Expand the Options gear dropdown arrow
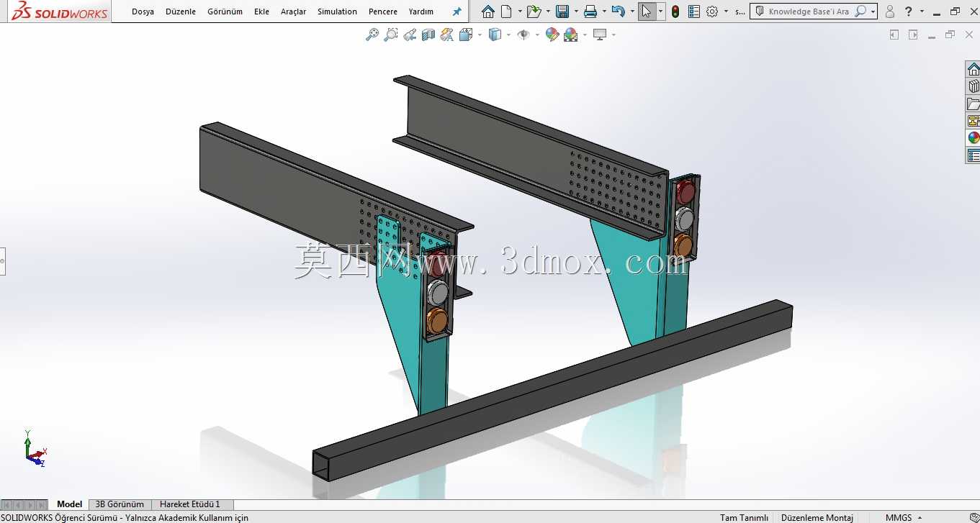 click(x=726, y=12)
